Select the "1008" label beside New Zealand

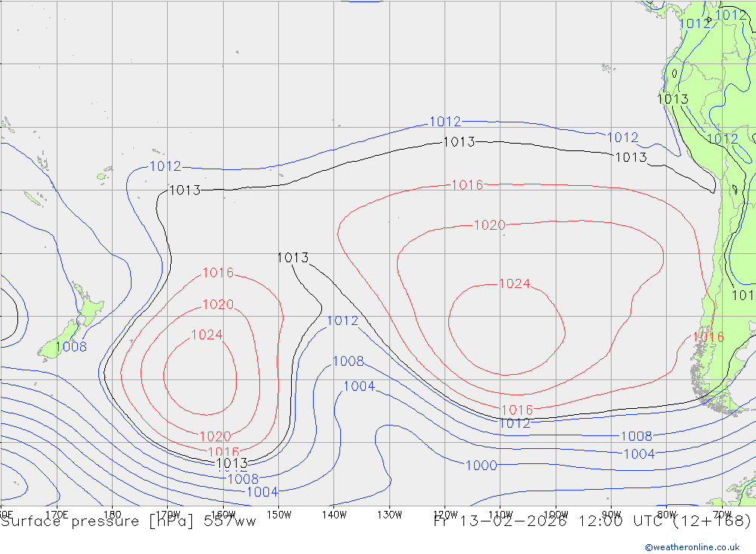[x=71, y=347]
